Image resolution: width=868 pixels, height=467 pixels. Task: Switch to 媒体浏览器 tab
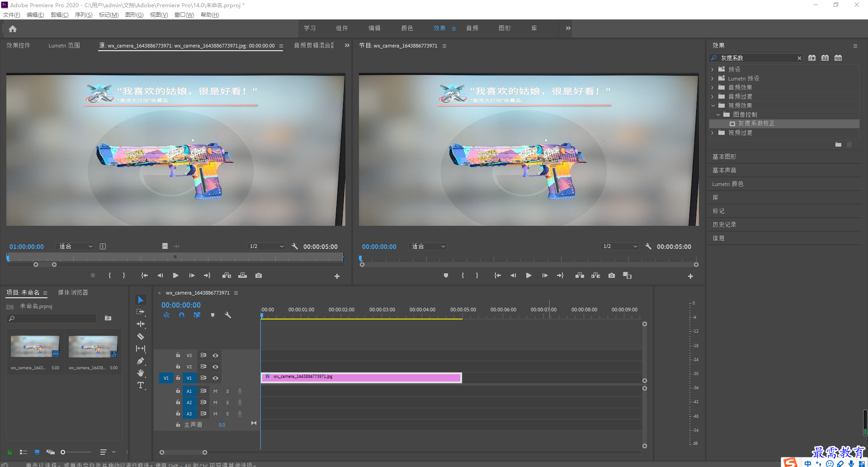[73, 292]
